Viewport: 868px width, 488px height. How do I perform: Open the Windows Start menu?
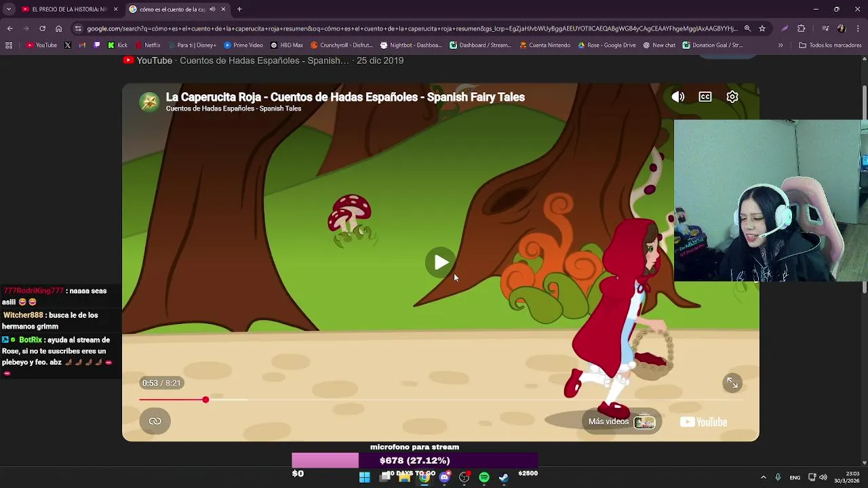[x=364, y=478]
